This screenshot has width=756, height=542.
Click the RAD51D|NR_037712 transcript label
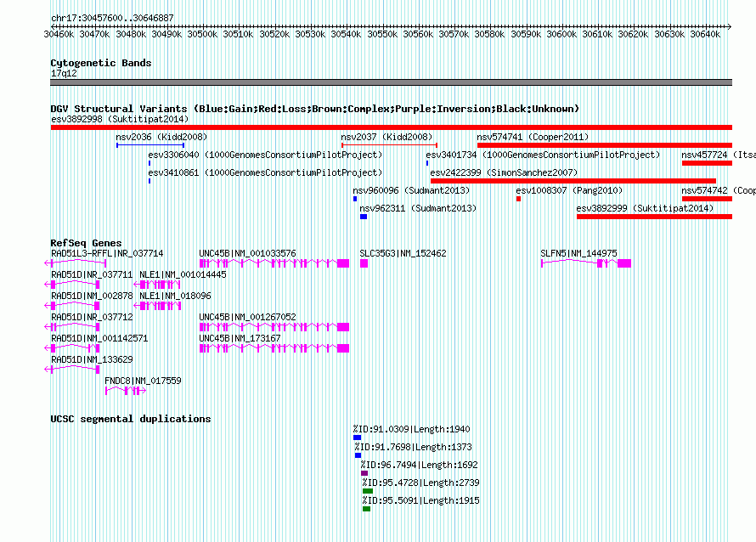point(92,317)
